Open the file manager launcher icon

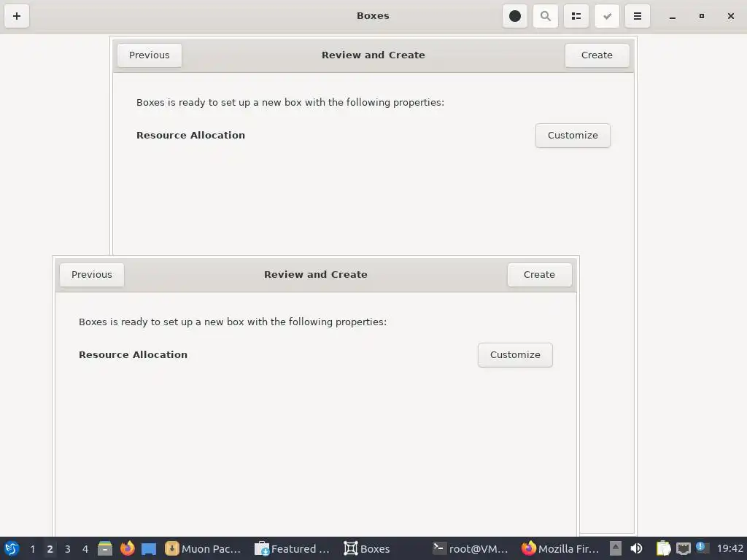pos(105,548)
